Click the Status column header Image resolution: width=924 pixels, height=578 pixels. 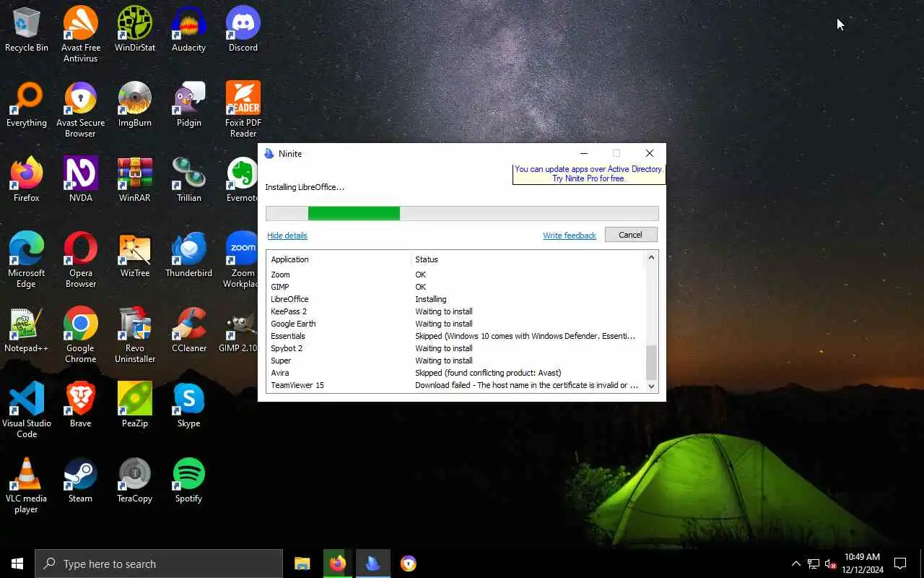coord(527,259)
